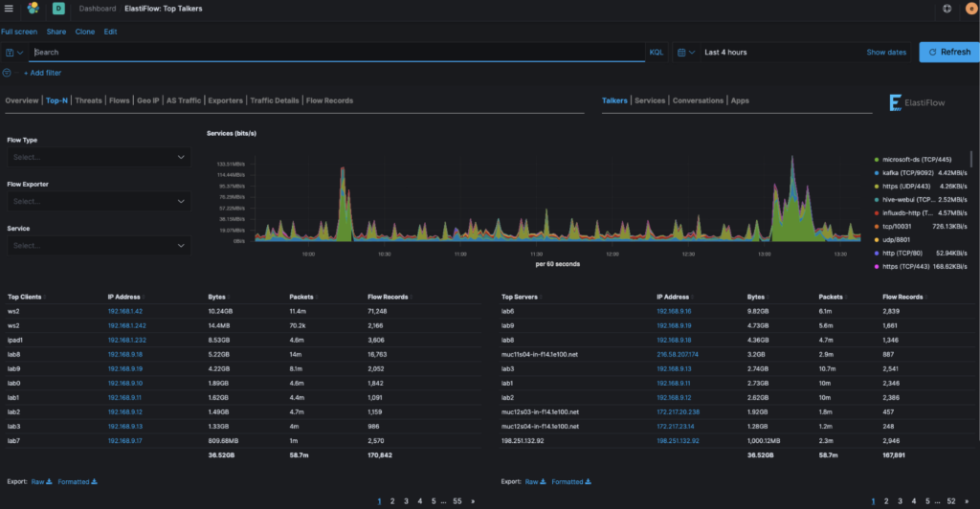Image resolution: width=980 pixels, height=509 pixels.
Task: Open the green D space avatar
Action: (58, 8)
